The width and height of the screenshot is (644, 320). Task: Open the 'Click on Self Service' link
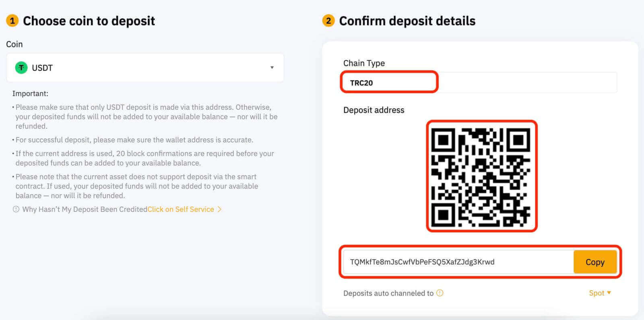tap(180, 209)
